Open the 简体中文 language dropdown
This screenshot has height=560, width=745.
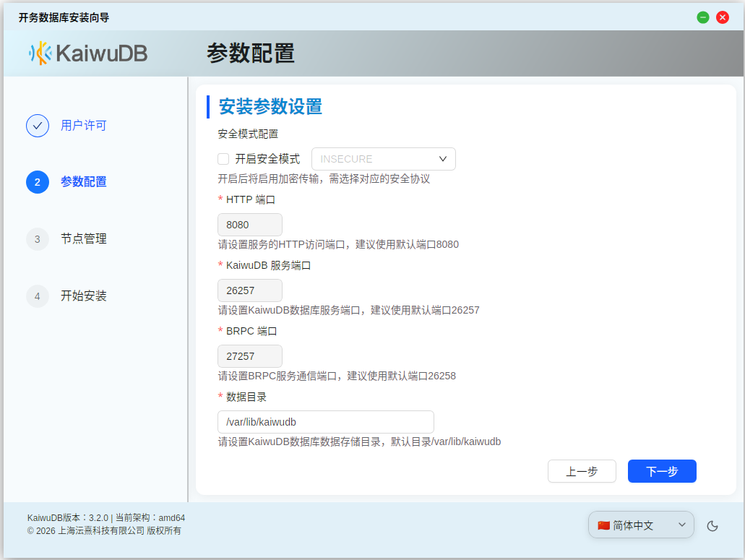(641, 525)
